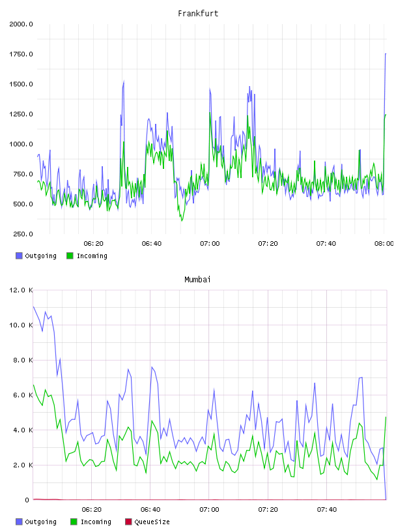396x532 pixels.
Task: Click the 2.0 K y-axis label in Mumbai chart
Action: pos(23,465)
